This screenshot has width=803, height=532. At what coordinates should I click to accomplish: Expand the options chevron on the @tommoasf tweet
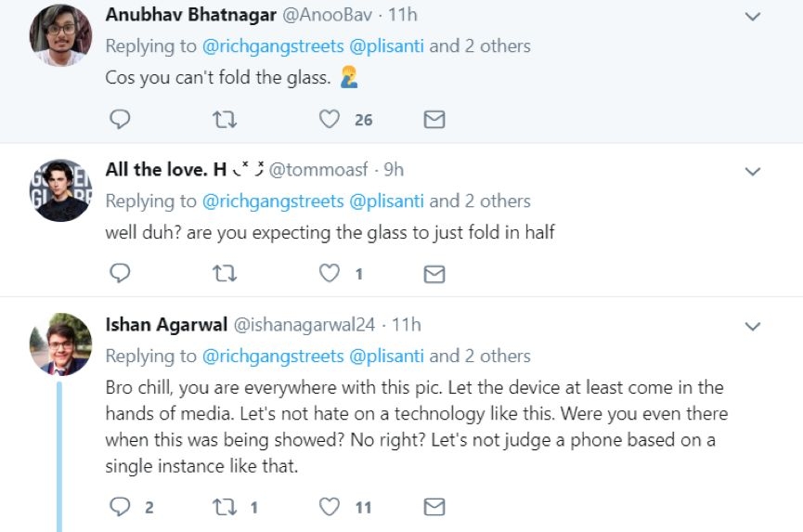[x=753, y=172]
